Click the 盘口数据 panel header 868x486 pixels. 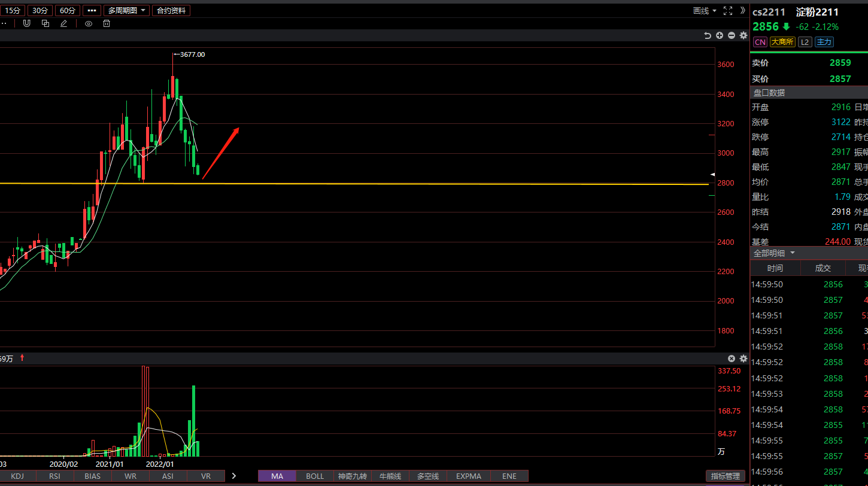tap(809, 93)
